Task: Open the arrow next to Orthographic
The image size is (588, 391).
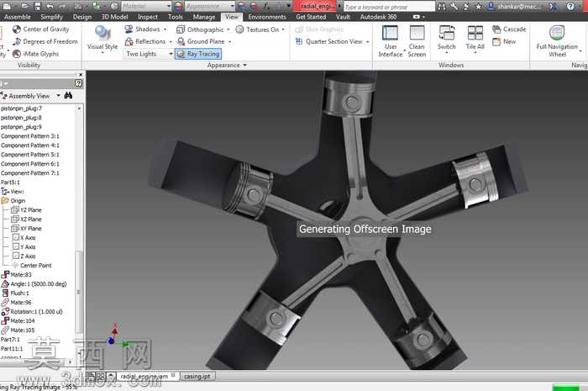Action: (x=228, y=29)
